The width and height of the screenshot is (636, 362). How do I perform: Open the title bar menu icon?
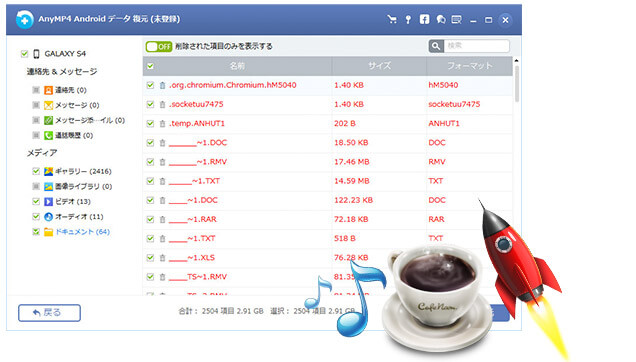tap(457, 19)
